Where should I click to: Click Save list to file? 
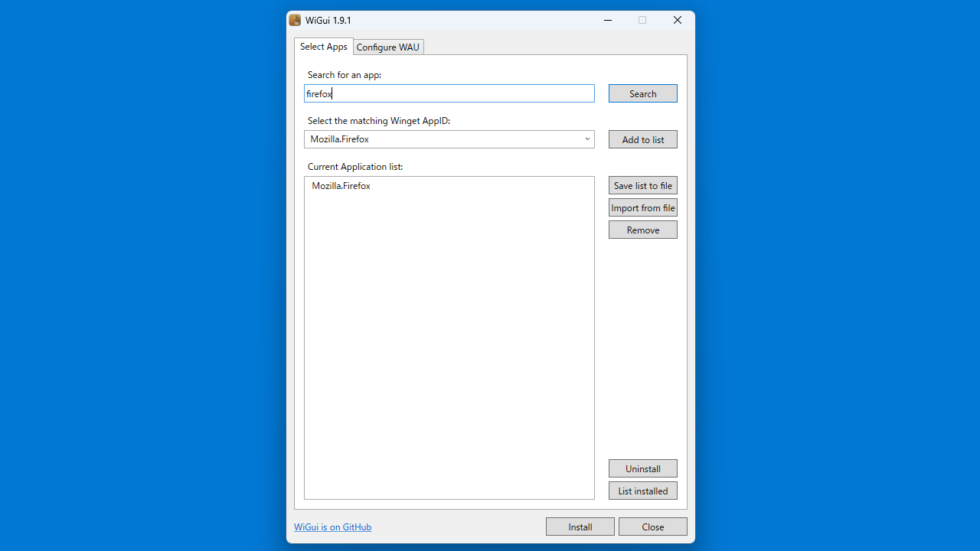[x=643, y=185]
